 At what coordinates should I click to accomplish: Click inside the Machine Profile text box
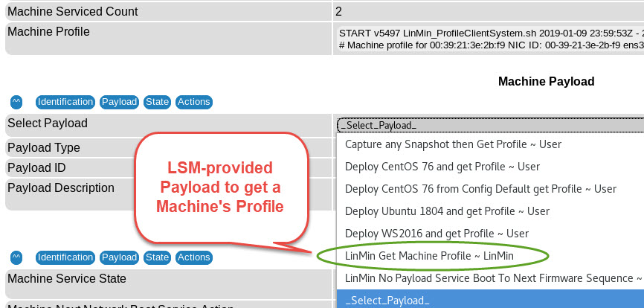[x=489, y=39]
